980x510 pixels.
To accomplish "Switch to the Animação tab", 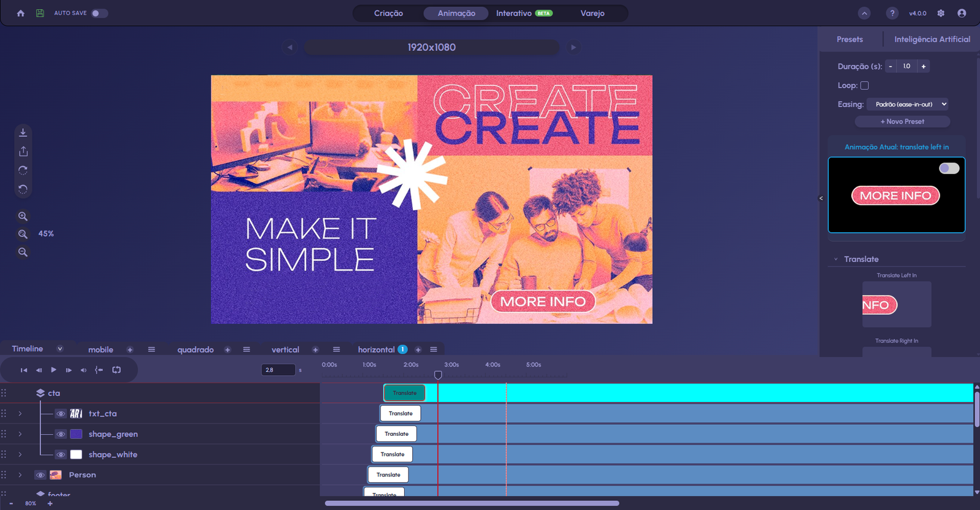I will (456, 13).
